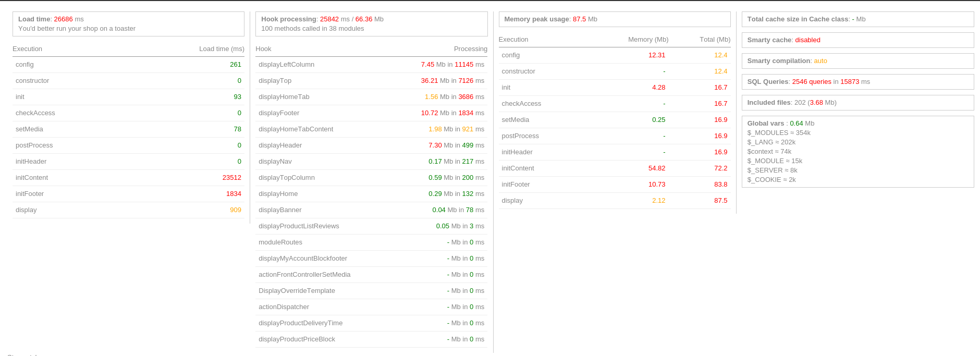The image size is (980, 356).
Task: Click the Load time 26686 ms summary box
Action: [x=128, y=24]
